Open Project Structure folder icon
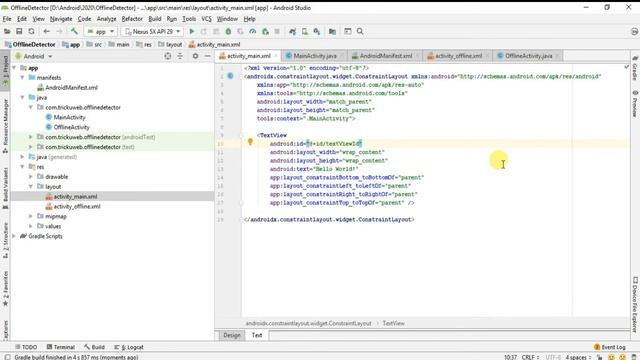 332,31
